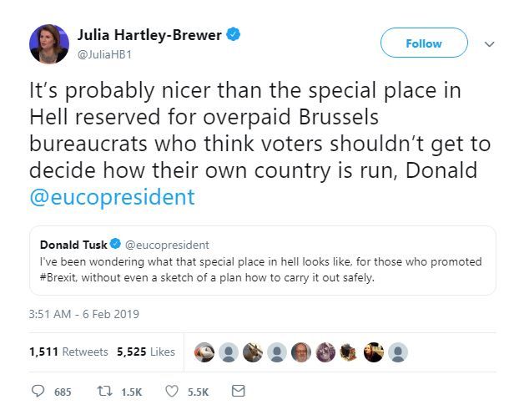
Task: Click the puffin avatar among likers
Action: tap(204, 352)
